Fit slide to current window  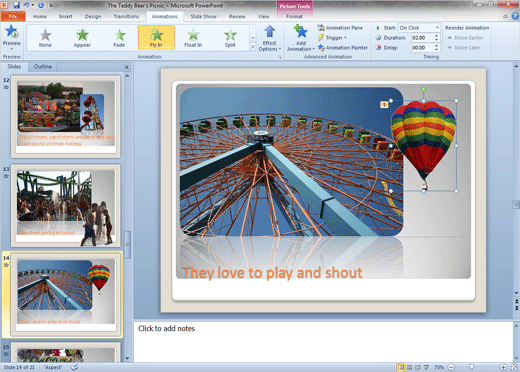(514, 367)
